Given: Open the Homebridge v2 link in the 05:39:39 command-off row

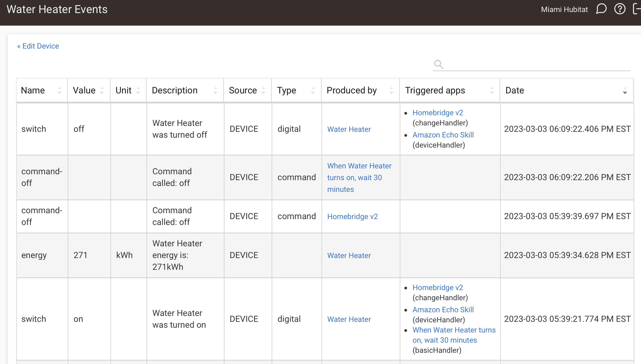Looking at the screenshot, I should 352,217.
